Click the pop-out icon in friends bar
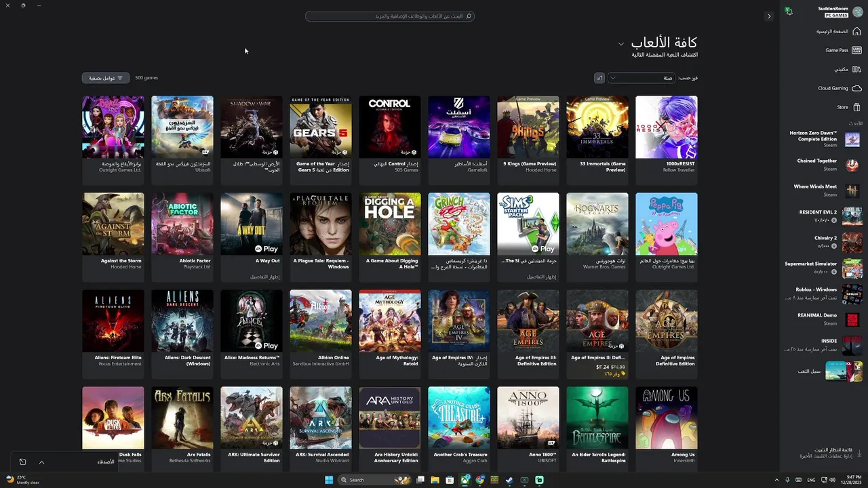The height and width of the screenshot is (488, 868). coord(22,462)
